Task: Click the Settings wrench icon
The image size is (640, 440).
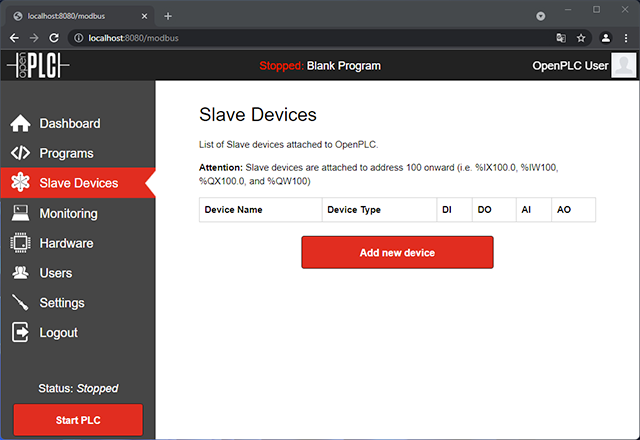Action: 20,303
